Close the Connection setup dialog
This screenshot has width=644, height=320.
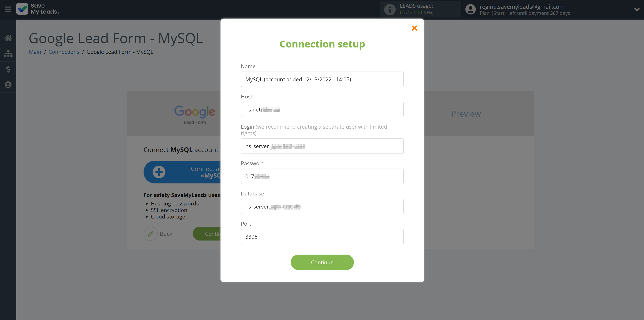click(x=414, y=28)
